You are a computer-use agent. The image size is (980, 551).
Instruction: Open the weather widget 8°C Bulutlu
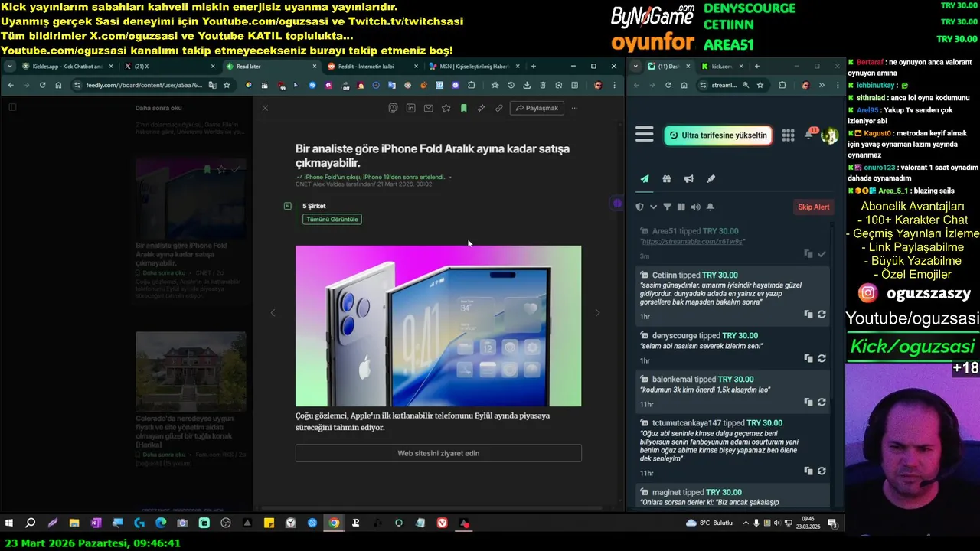point(710,523)
